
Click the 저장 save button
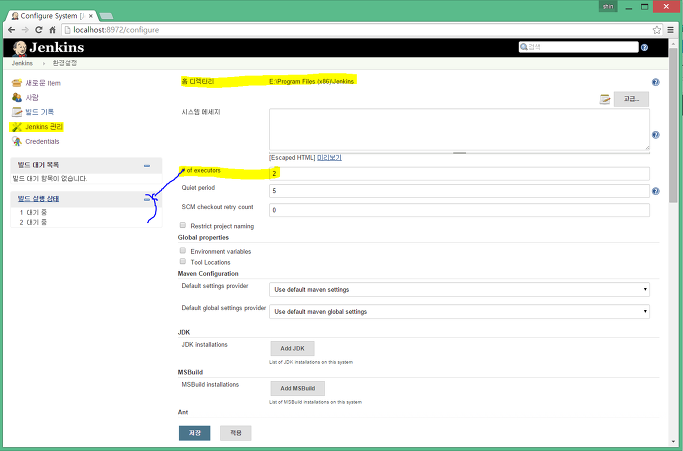194,433
